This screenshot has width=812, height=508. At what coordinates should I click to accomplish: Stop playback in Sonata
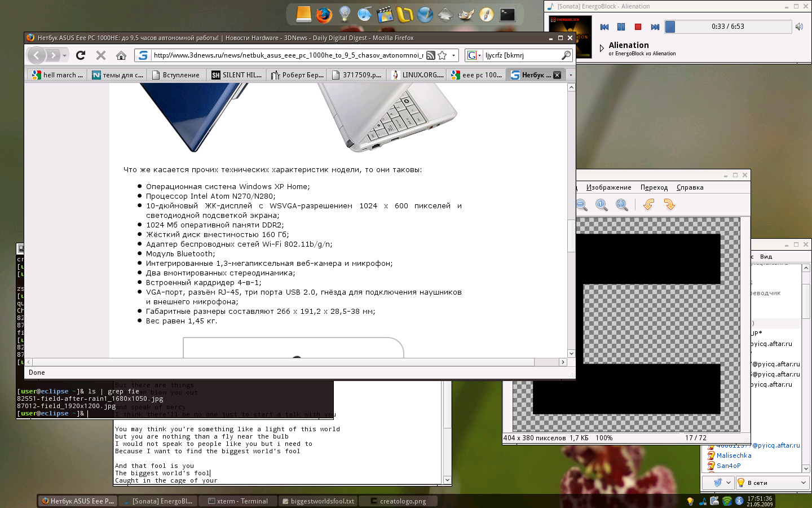[638, 27]
